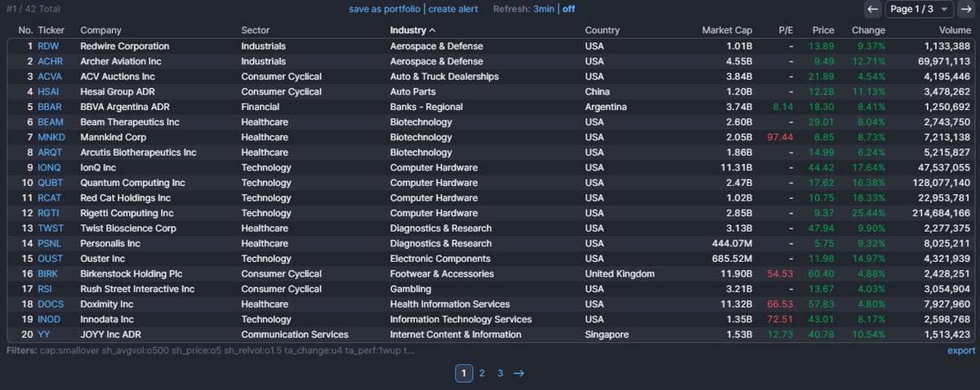Open IONQ ticker link
The image size is (980, 390).
[50, 167]
